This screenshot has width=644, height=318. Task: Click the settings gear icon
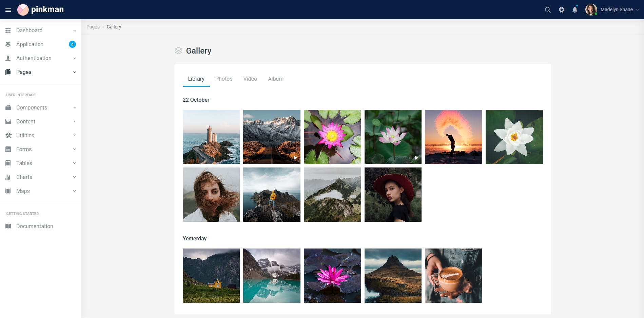click(561, 9)
